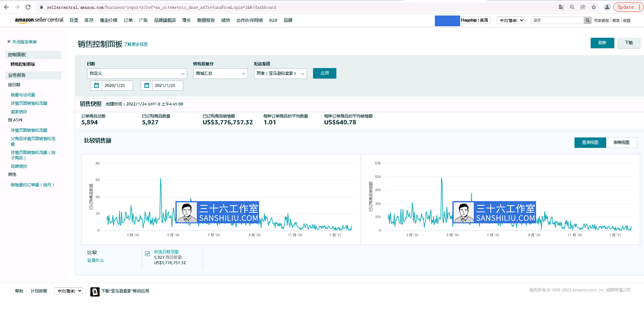
Task: Open the 品牌旗舰店 menu
Action: (x=165, y=21)
